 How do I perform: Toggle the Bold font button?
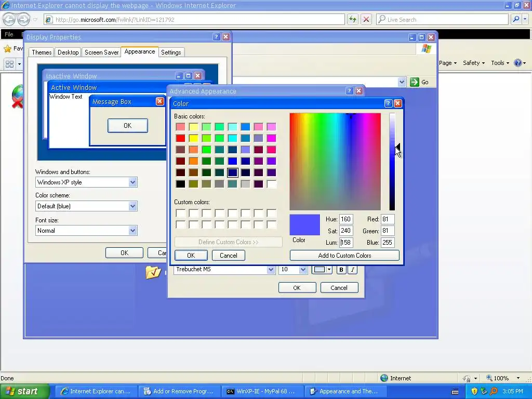pyautogui.click(x=341, y=270)
